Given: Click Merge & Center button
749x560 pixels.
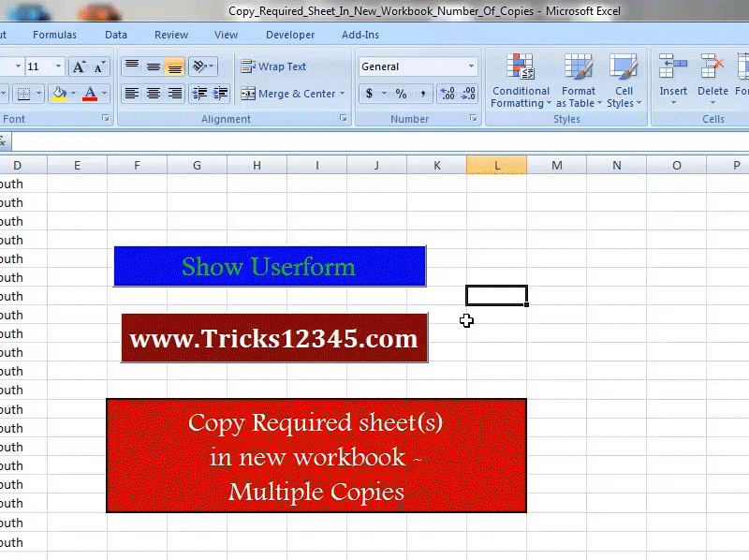Looking at the screenshot, I should [288, 94].
